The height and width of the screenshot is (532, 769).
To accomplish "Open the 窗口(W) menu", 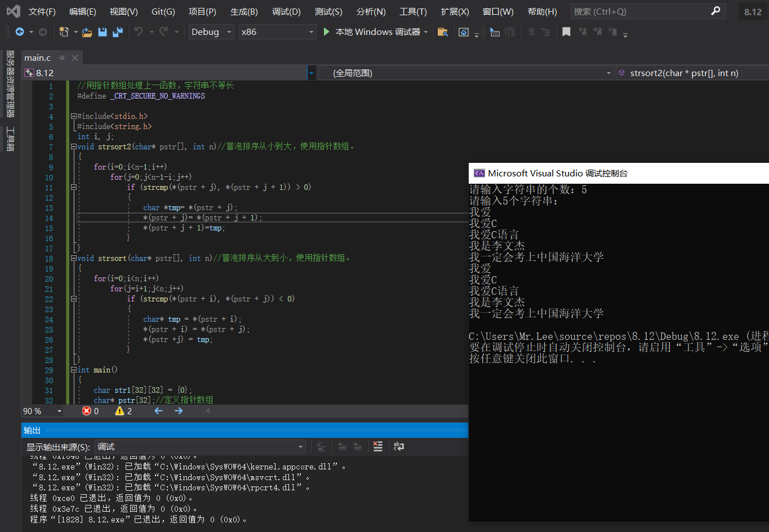I will tap(498, 11).
